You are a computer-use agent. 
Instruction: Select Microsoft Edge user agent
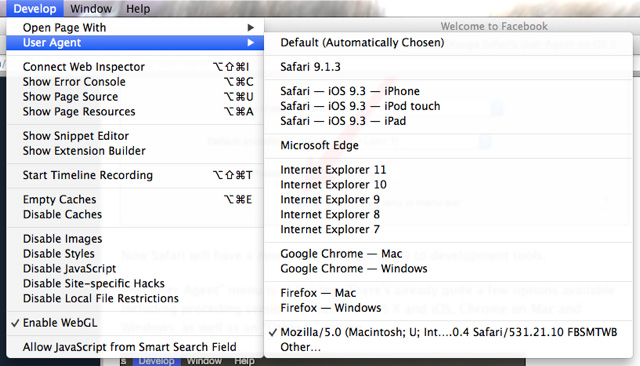coord(449,145)
